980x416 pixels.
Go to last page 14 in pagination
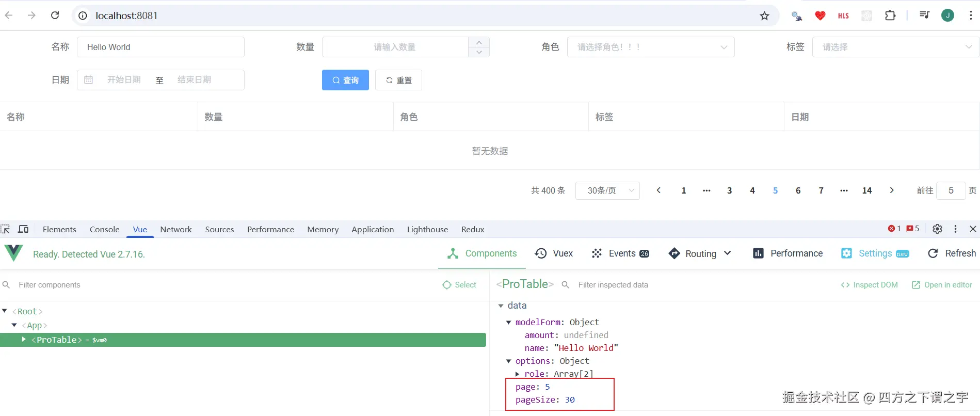coord(867,190)
